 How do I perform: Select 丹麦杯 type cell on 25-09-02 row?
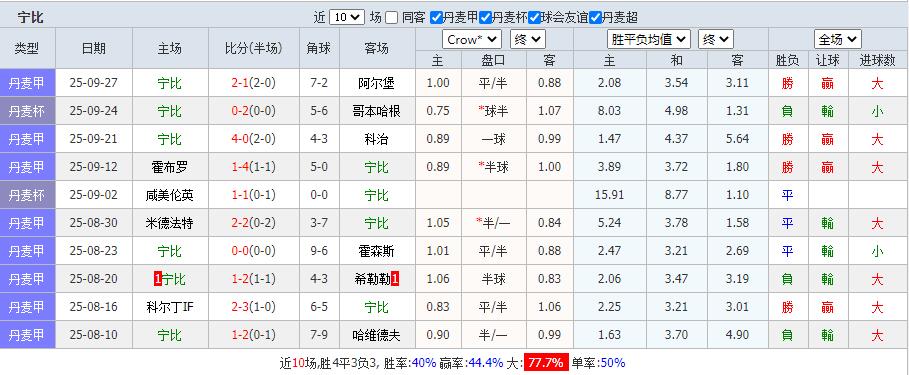click(x=27, y=195)
